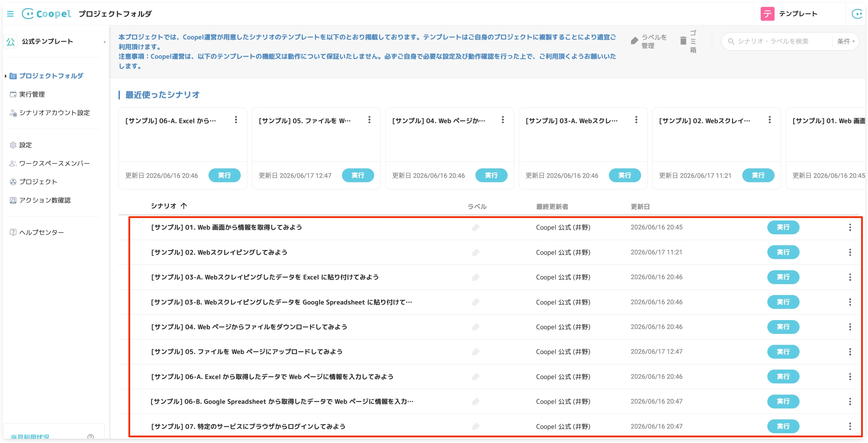Open more options on the 06-B row
This screenshot has width=868, height=443.
850,402
